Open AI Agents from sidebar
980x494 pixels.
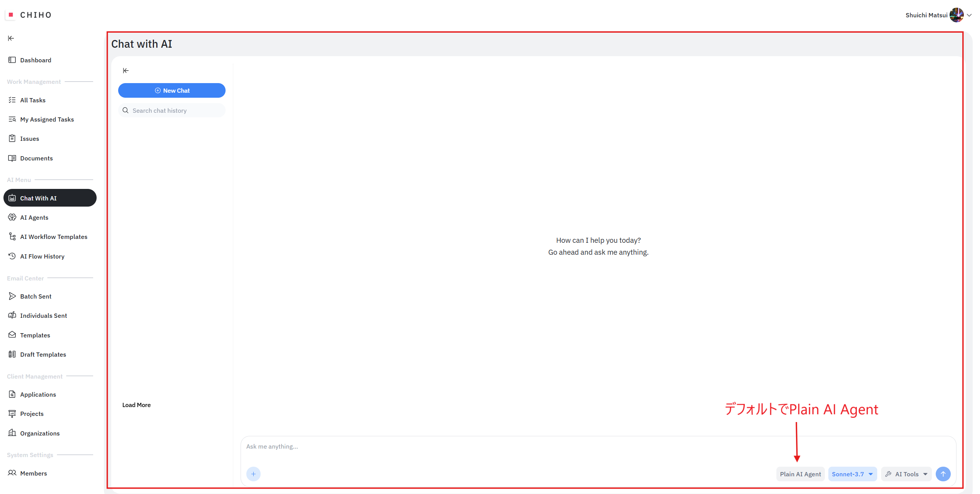pyautogui.click(x=34, y=217)
